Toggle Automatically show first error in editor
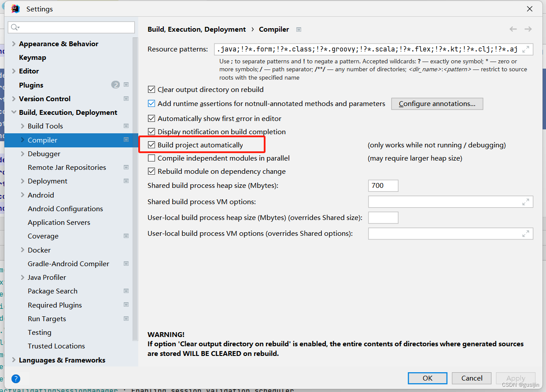The image size is (546, 392). point(151,118)
